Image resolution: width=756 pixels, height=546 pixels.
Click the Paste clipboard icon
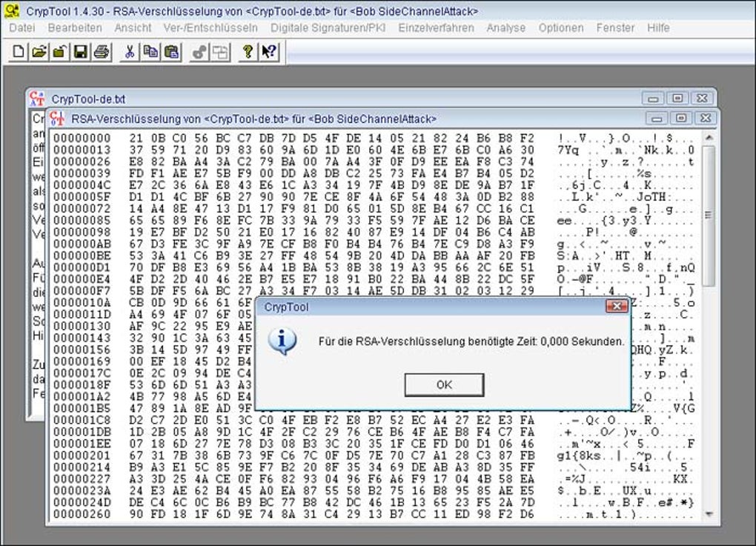pos(172,52)
